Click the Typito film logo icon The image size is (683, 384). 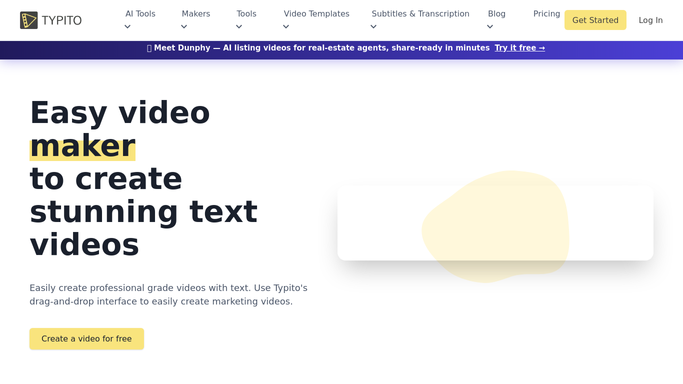click(29, 20)
